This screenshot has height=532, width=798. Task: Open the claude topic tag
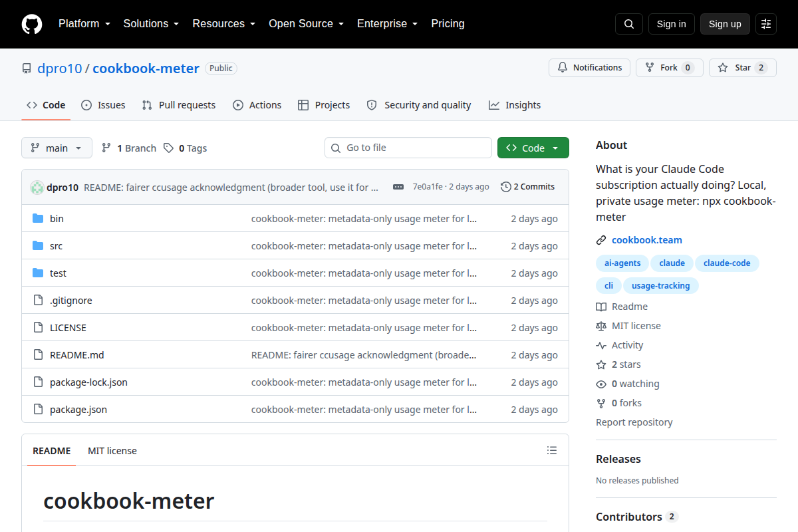pyautogui.click(x=672, y=263)
